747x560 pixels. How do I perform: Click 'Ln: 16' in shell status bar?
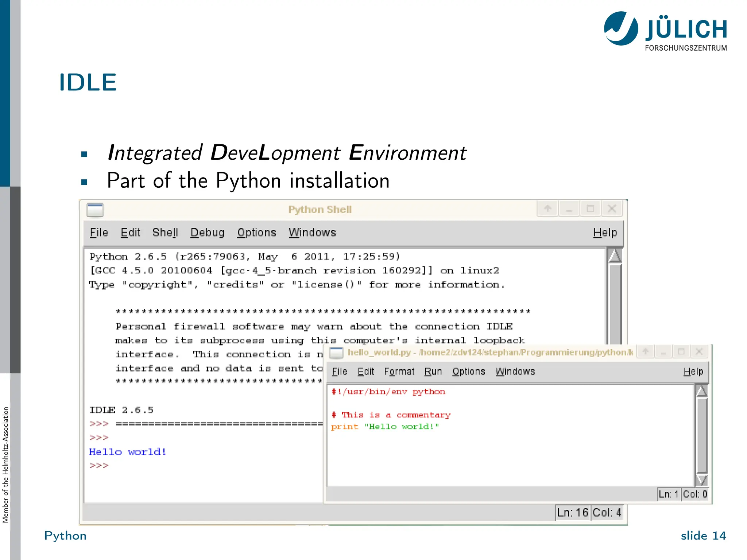[573, 513]
